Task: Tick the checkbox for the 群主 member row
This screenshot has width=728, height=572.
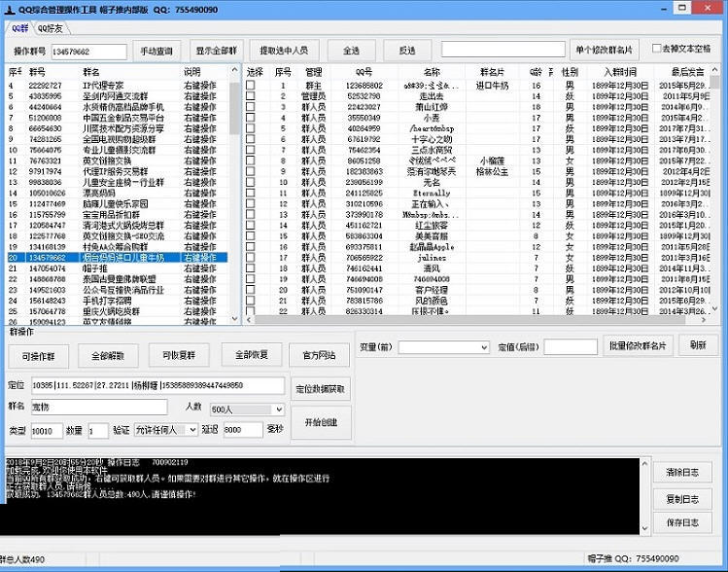Action: tap(250, 85)
